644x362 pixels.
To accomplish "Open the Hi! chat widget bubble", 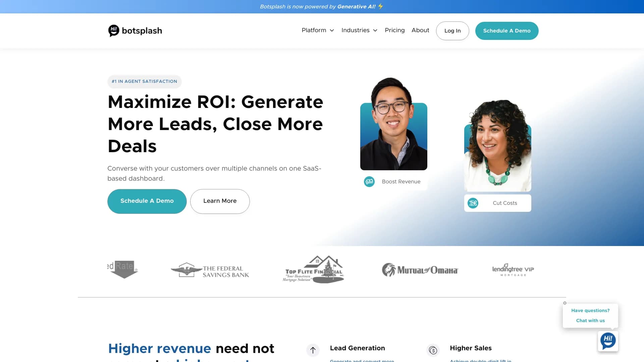I will [608, 341].
